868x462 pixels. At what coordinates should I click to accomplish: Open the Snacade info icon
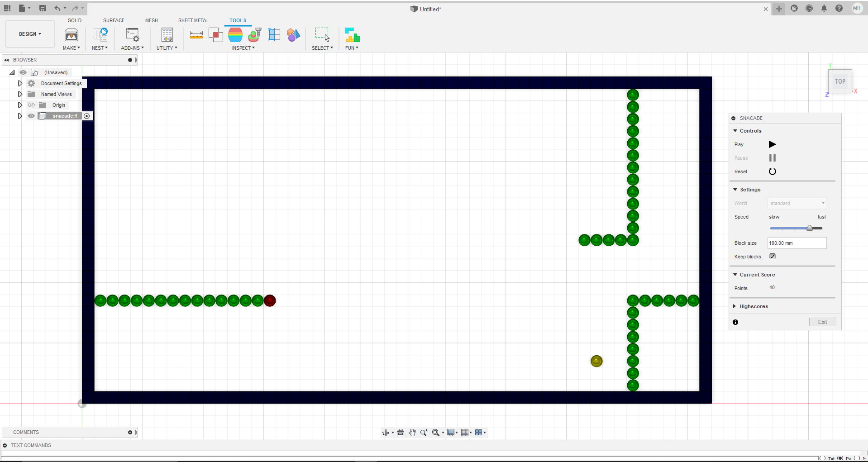click(735, 322)
